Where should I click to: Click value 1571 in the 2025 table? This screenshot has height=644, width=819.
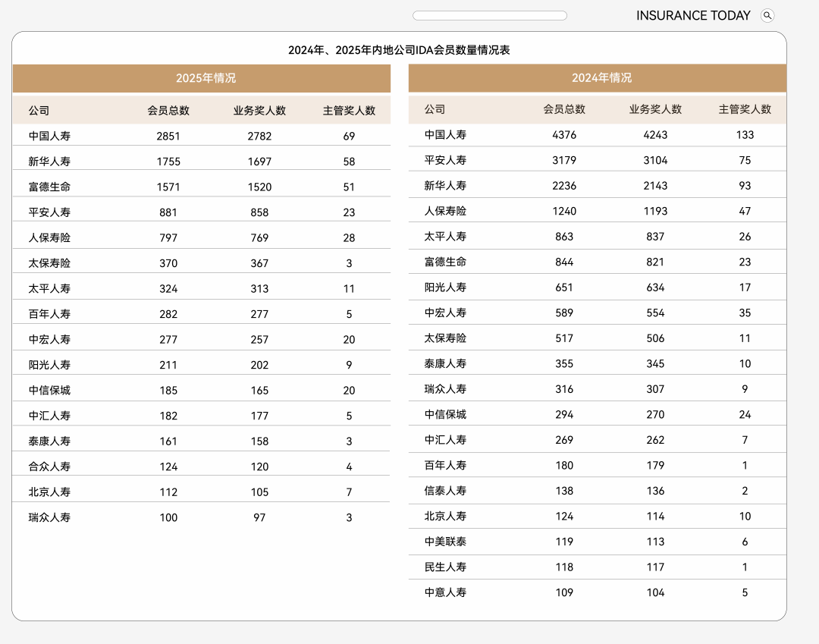click(x=168, y=187)
